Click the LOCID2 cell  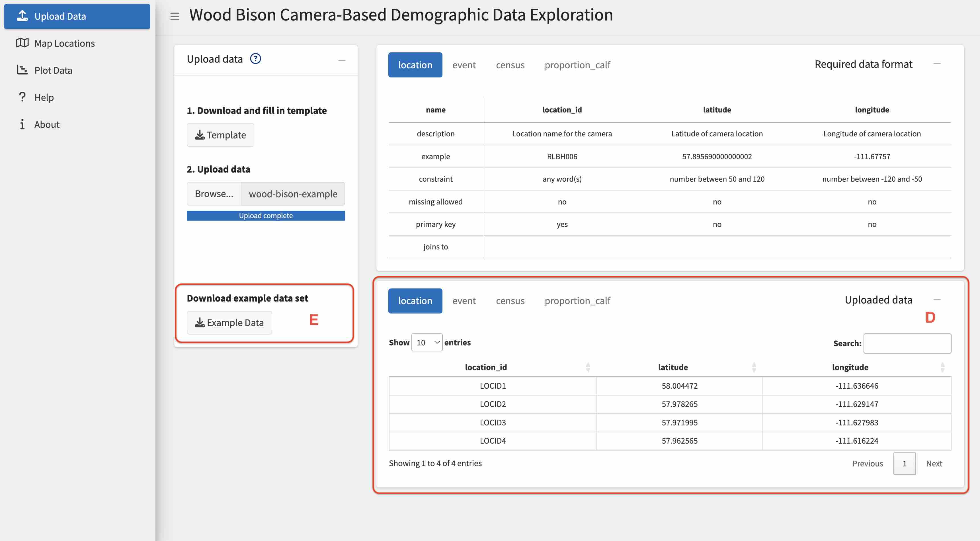(493, 404)
